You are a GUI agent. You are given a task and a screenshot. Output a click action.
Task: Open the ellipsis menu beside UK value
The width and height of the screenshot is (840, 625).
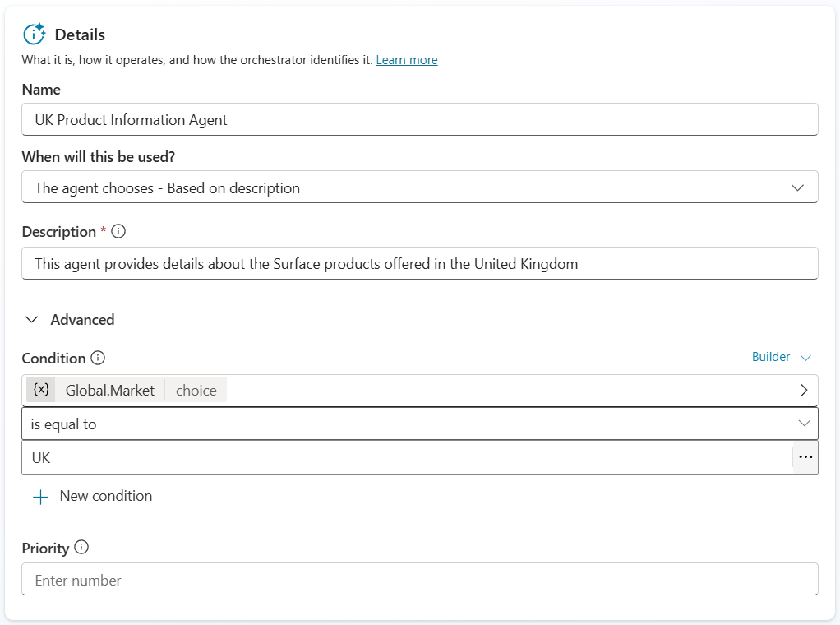point(805,457)
